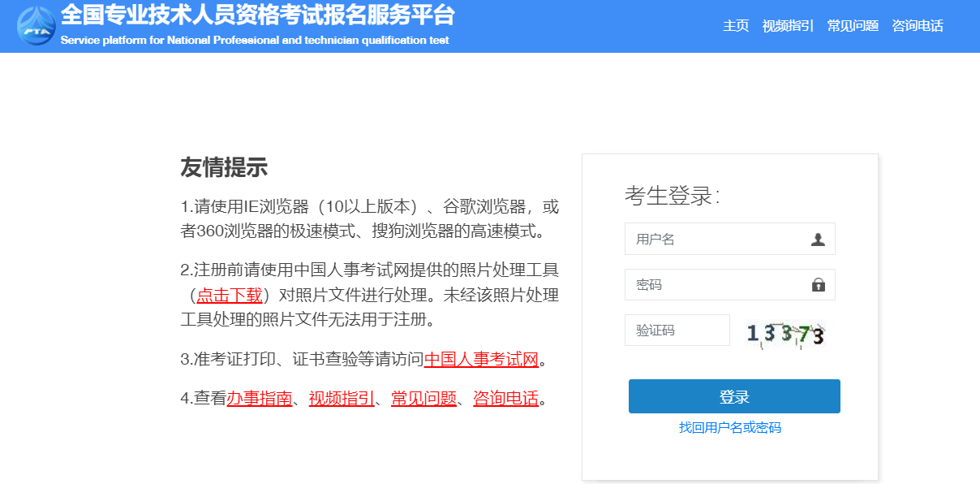Focus the 用户名 input field

click(x=714, y=240)
